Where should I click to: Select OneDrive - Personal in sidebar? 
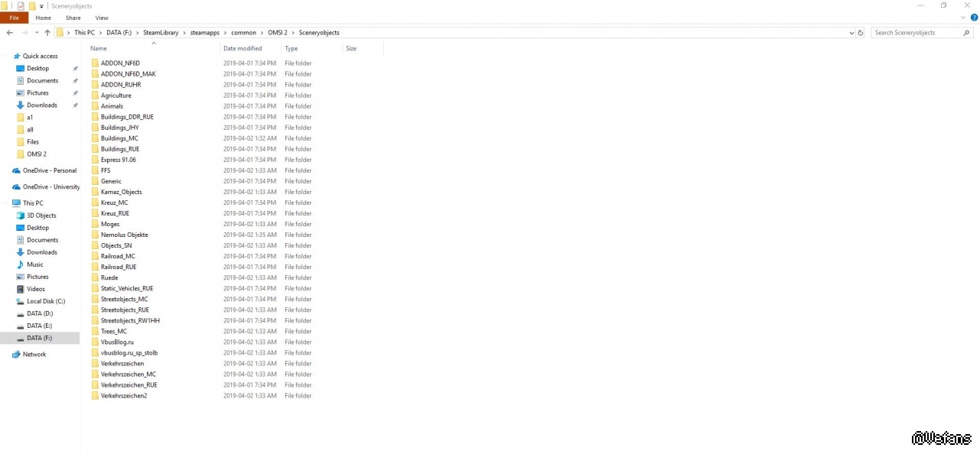coord(49,170)
